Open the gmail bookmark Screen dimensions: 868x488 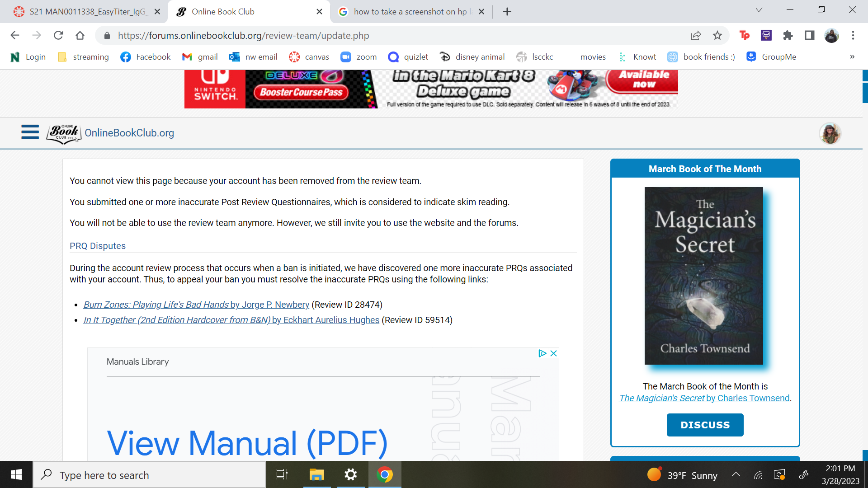click(x=200, y=56)
